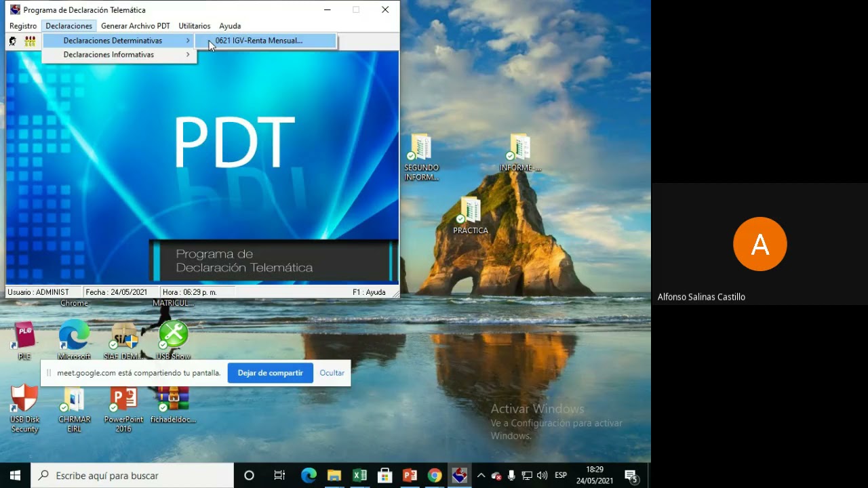868x488 pixels.
Task: Expand Declaraciones Determinativas submenu arrow
Action: [x=188, y=41]
